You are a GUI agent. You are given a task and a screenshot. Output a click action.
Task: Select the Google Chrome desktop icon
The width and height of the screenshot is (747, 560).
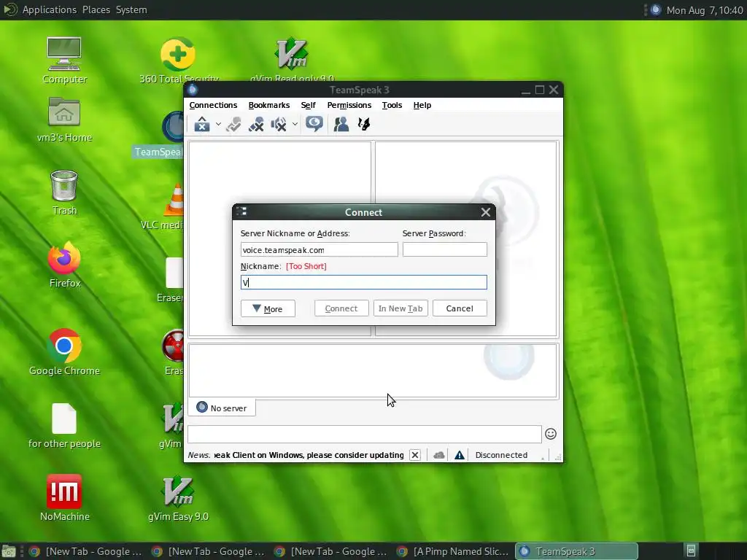tap(64, 352)
